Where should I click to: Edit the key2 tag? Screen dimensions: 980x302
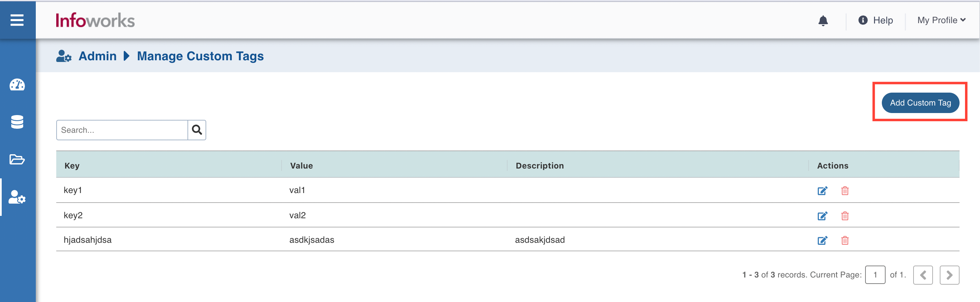(823, 216)
